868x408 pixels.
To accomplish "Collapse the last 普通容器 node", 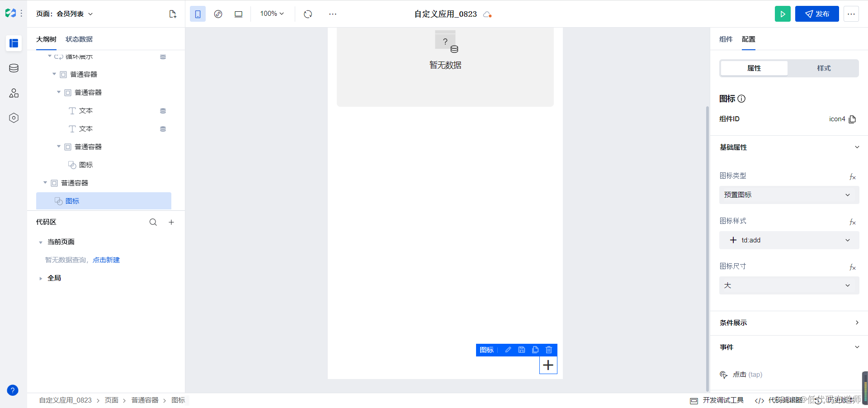I will (x=45, y=183).
